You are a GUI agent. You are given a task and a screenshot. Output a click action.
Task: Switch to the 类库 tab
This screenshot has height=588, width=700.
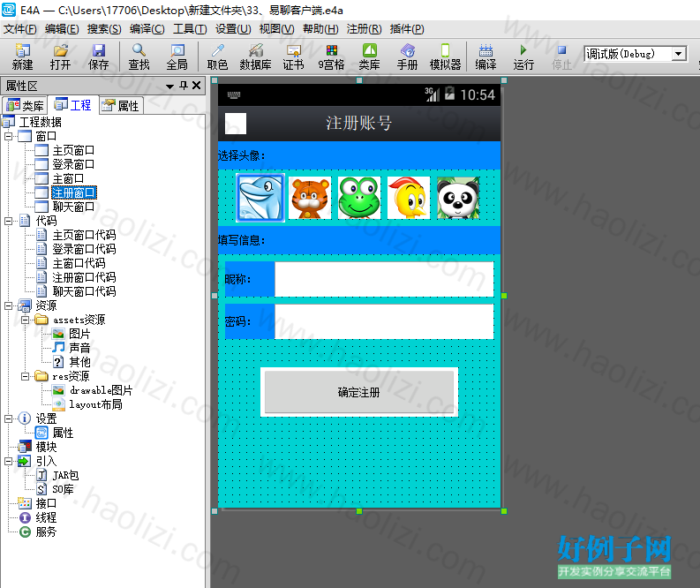click(24, 106)
